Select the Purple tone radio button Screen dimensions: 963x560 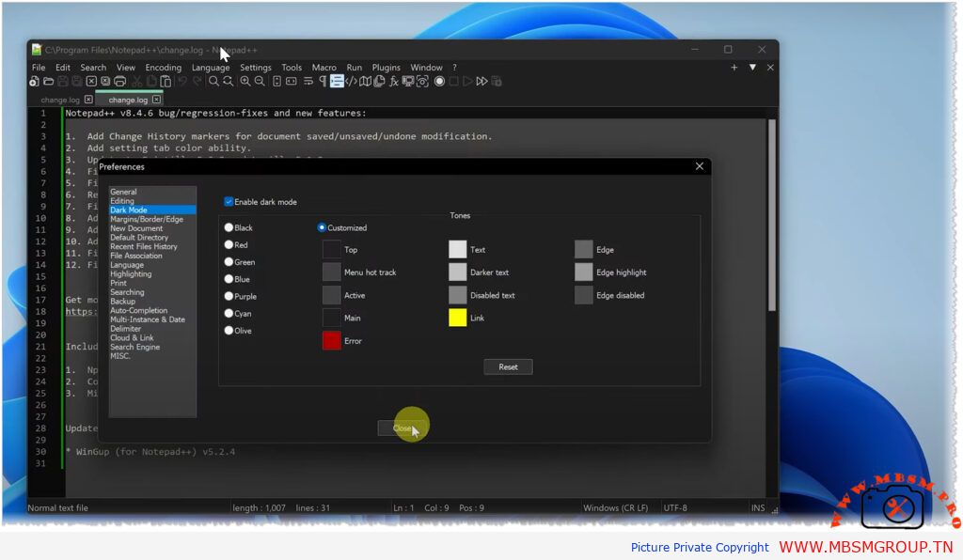(x=229, y=296)
